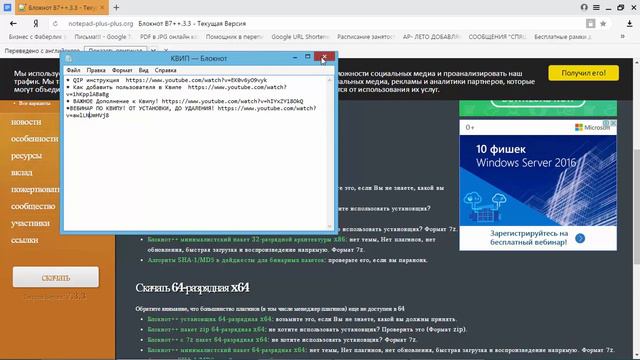Open the пожертвовать sidebar link

coord(35,189)
